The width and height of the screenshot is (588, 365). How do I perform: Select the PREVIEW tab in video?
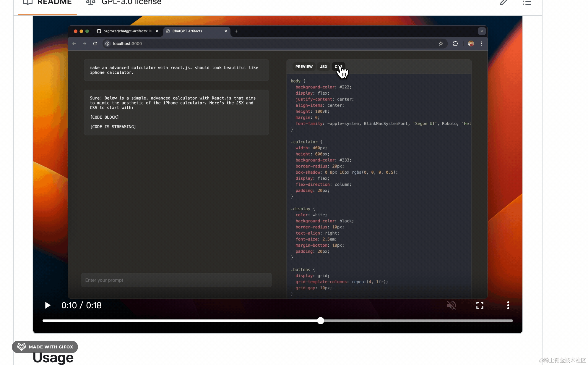pos(304,67)
